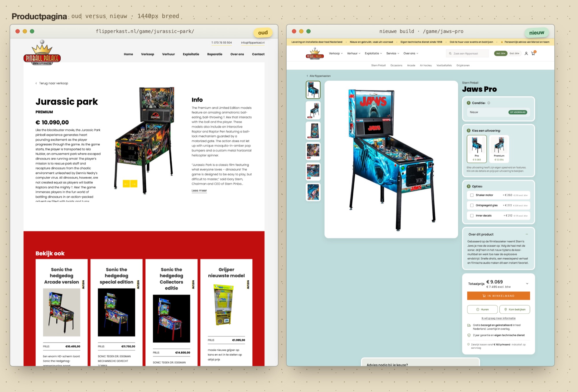
Task: Click the Pinball Palace logo in old page
Action: (42, 53)
